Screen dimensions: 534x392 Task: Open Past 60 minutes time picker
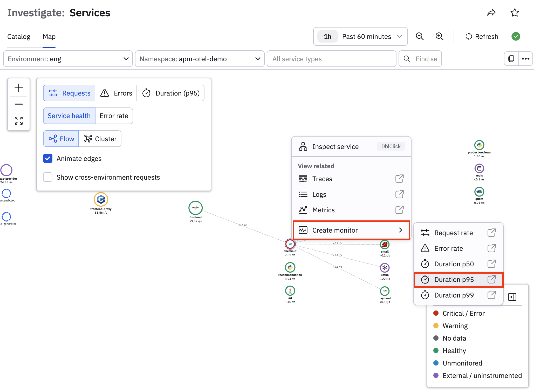360,36
